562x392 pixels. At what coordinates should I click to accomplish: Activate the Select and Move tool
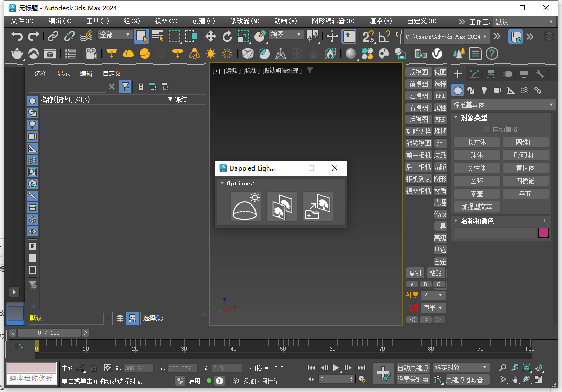pyautogui.click(x=210, y=37)
